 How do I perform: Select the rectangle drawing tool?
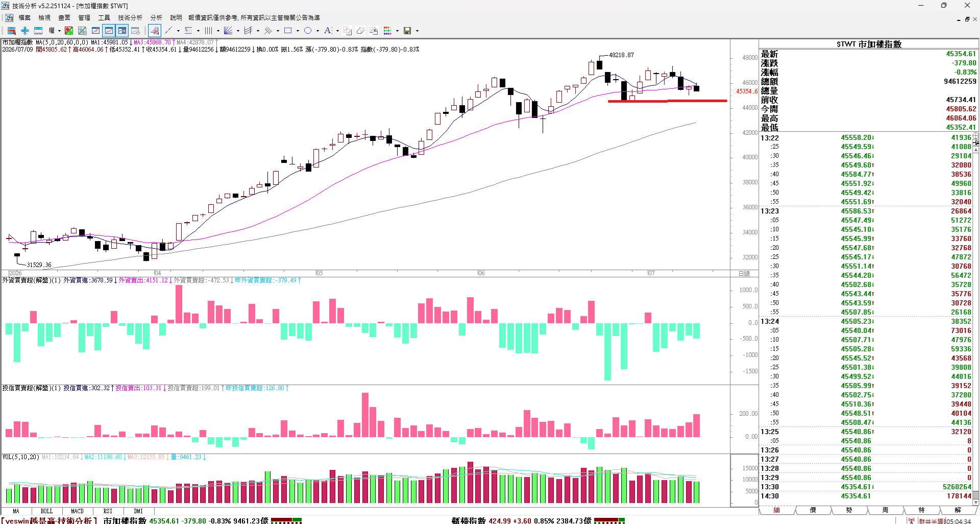click(288, 31)
